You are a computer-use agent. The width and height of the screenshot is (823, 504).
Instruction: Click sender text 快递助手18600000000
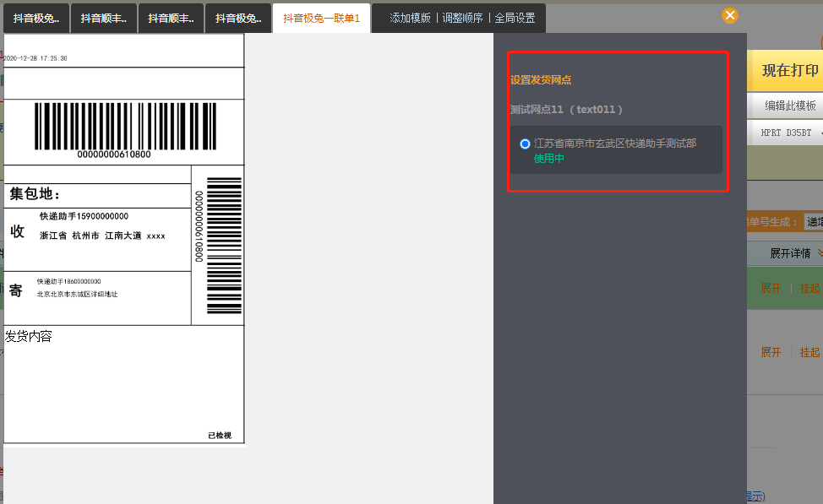68,282
